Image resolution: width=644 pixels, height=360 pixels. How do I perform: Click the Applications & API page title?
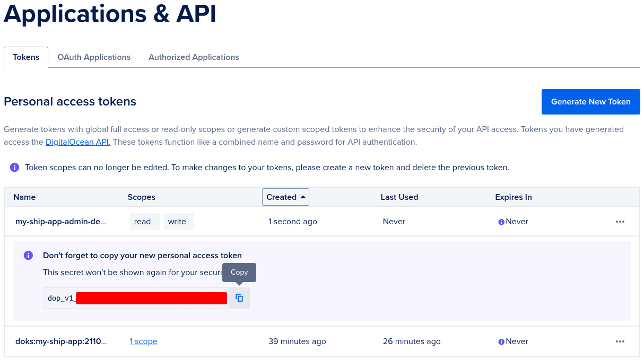pyautogui.click(x=110, y=13)
